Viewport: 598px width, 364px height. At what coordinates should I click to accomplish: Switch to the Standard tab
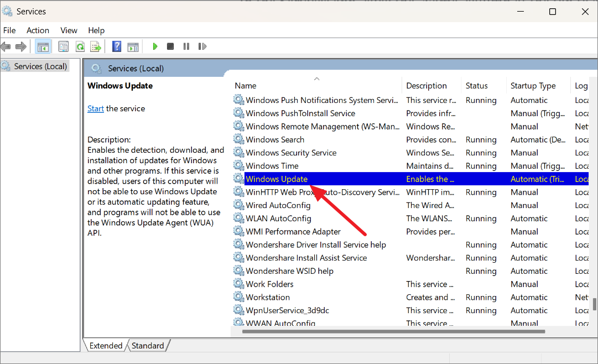click(148, 346)
